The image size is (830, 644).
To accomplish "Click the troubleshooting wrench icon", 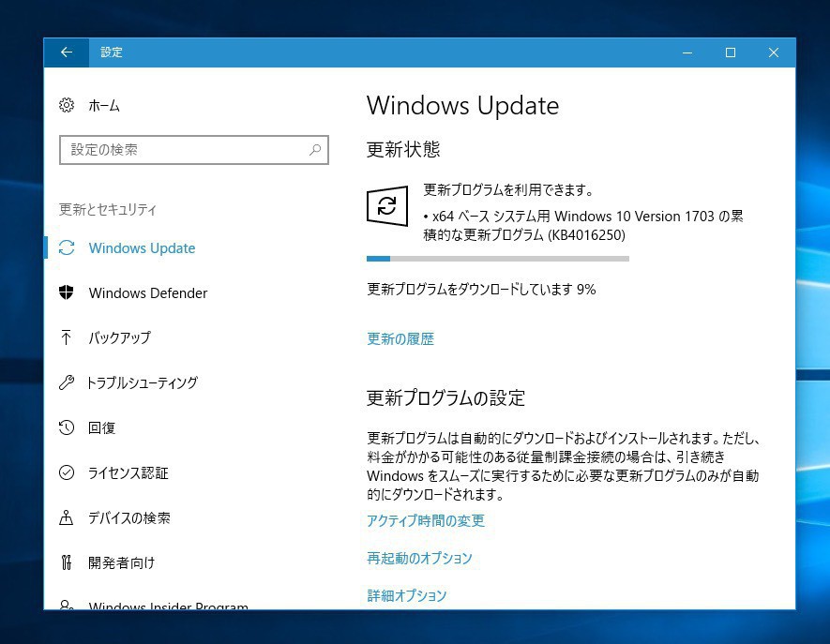I will 67,382.
